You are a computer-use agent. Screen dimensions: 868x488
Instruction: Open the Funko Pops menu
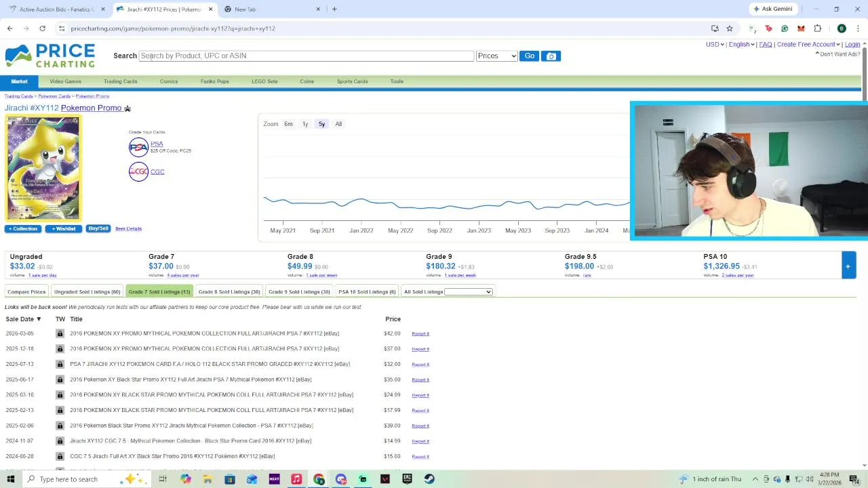214,81
